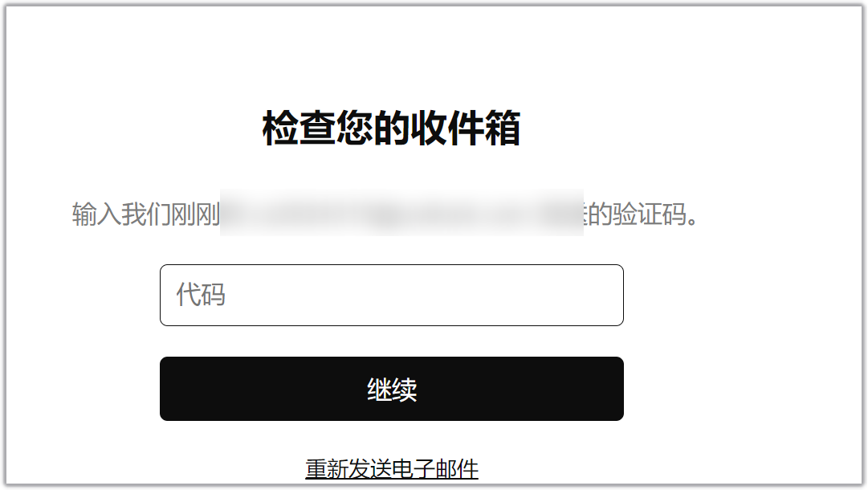Submit the code with the 继续 button
Image resolution: width=868 pixels, height=490 pixels.
[x=391, y=389]
